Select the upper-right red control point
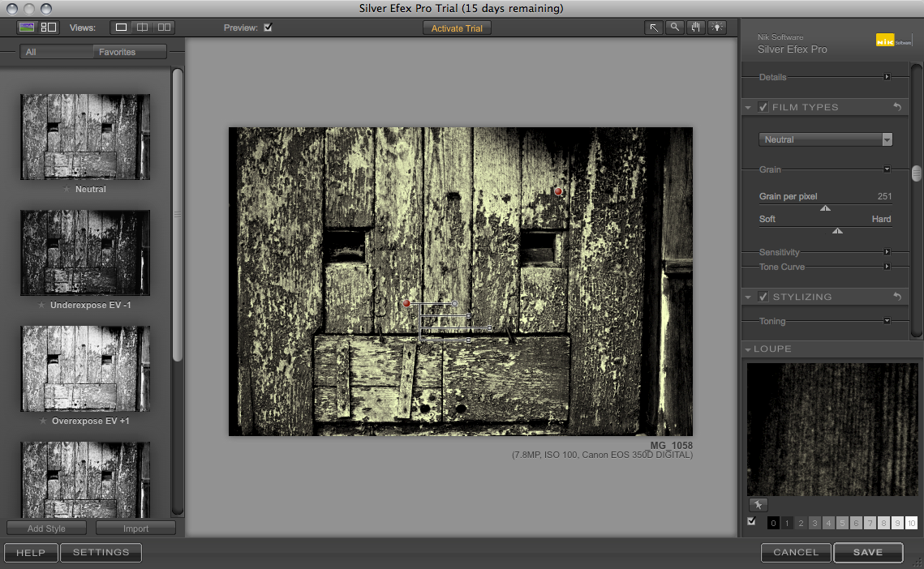Screen dimensions: 924x569 [x=557, y=191]
